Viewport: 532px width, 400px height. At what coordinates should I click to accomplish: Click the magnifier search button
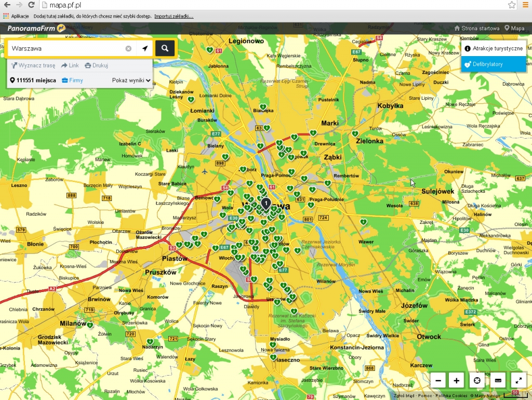165,48
